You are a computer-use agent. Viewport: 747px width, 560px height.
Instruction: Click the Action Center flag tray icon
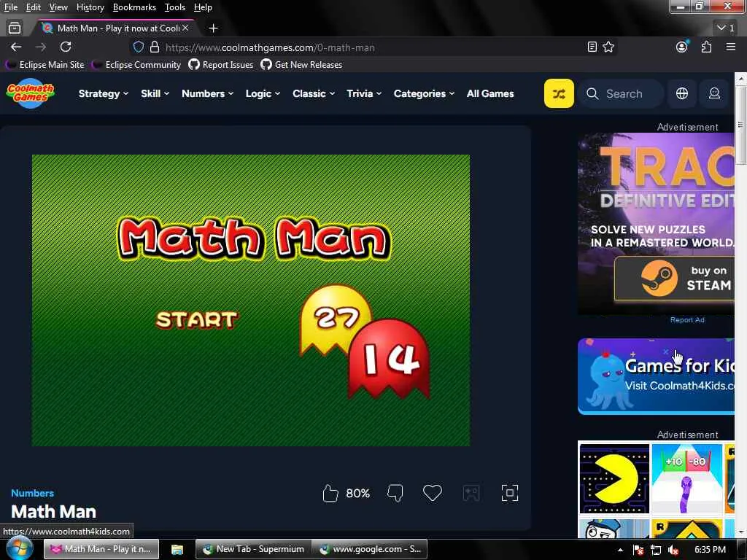tap(638, 550)
